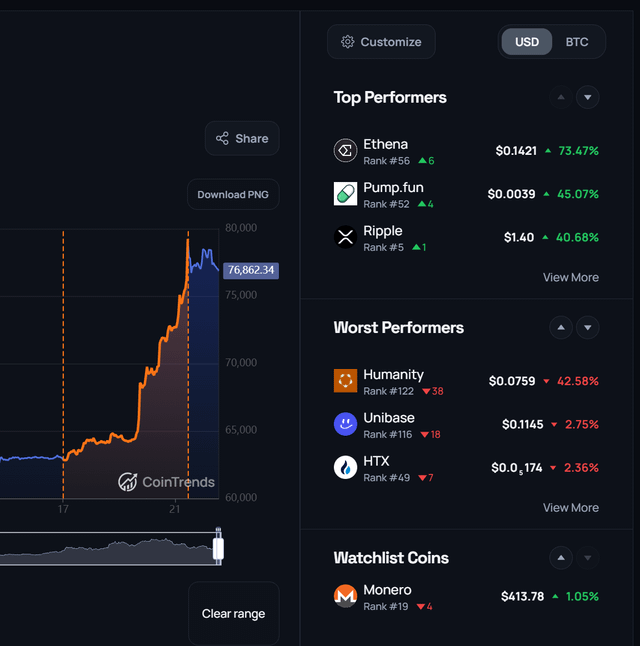Screen dimensions: 640x646
Task: Open the Customize settings
Action: [x=381, y=42]
